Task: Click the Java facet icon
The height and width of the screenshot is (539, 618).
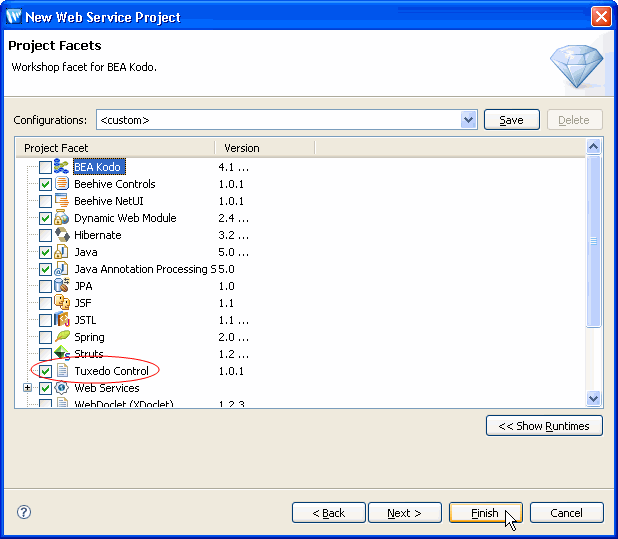Action: [62, 252]
